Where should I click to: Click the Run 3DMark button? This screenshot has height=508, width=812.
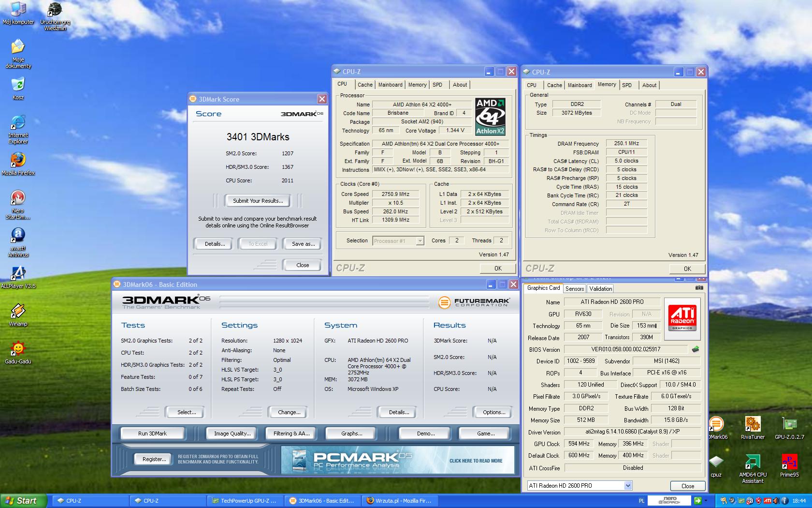click(152, 433)
